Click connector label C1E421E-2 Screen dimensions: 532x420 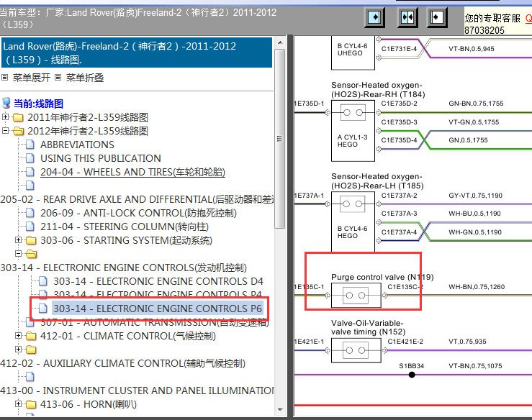click(405, 342)
